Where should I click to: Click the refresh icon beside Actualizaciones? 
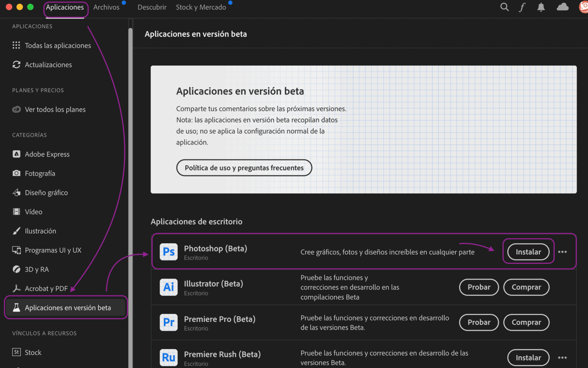tap(16, 65)
